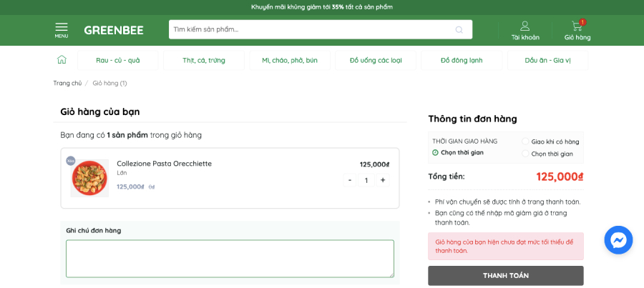The height and width of the screenshot is (288, 644).
Task: Select the Giao khi có hàng radio option
Action: pos(525,141)
